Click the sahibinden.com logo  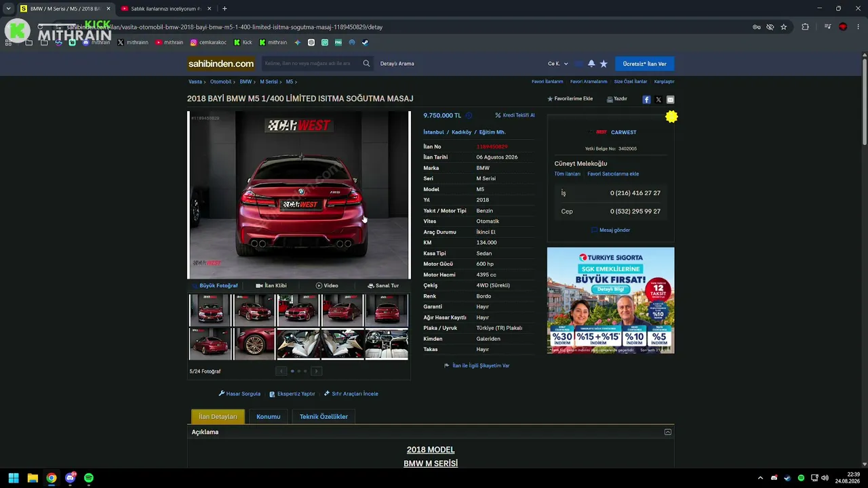coord(221,64)
